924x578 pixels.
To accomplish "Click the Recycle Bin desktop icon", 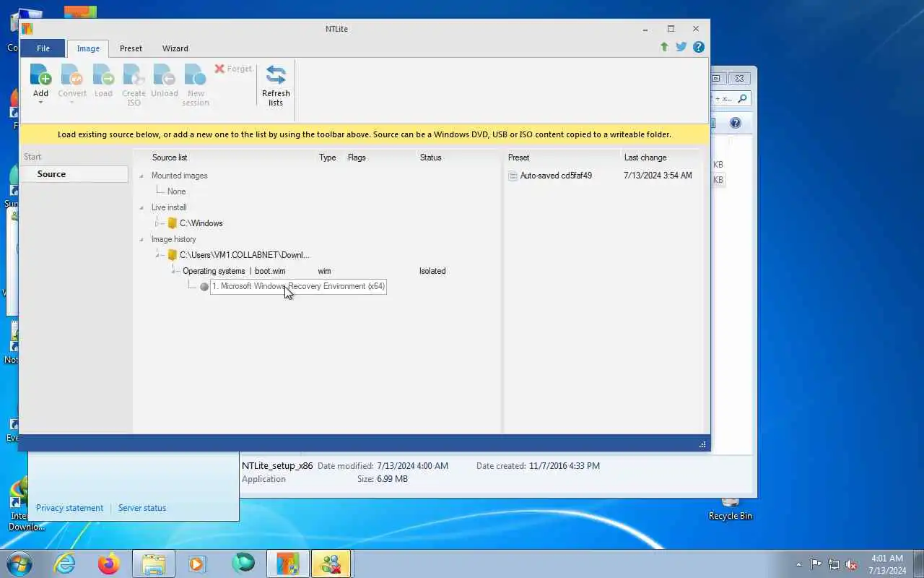I will click(x=731, y=508).
